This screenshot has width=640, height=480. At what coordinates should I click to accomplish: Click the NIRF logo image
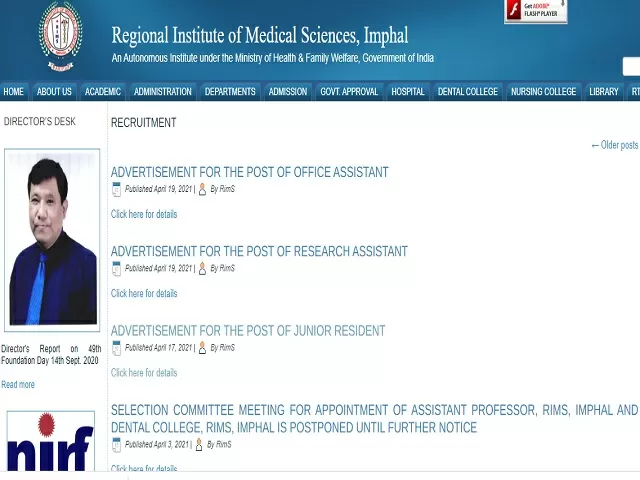[x=51, y=441]
